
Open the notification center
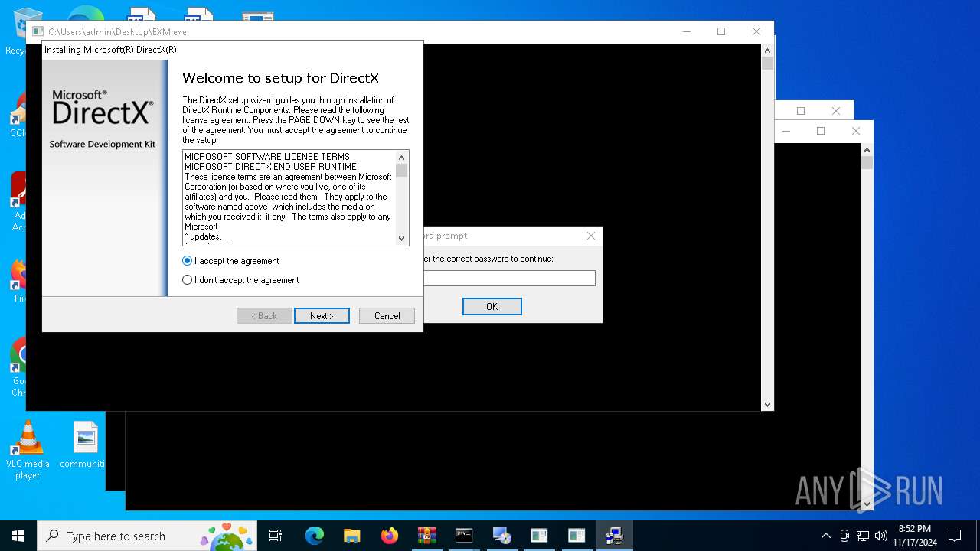[x=955, y=536]
